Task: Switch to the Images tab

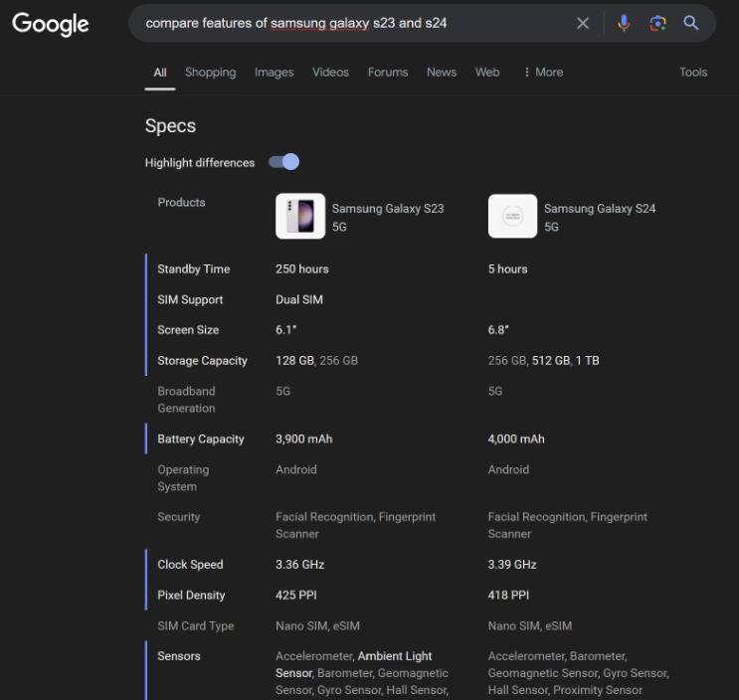Action: [274, 73]
